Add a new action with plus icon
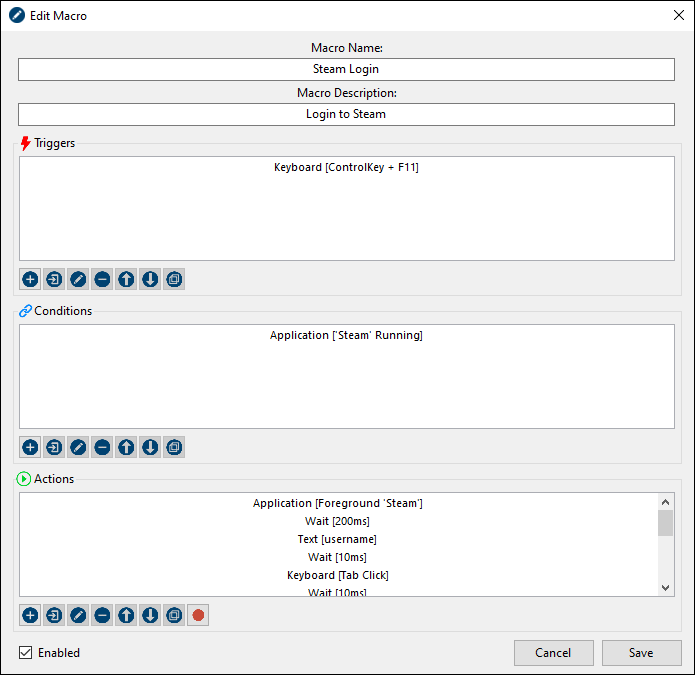Screen dimensions: 695x675 click(x=30, y=615)
